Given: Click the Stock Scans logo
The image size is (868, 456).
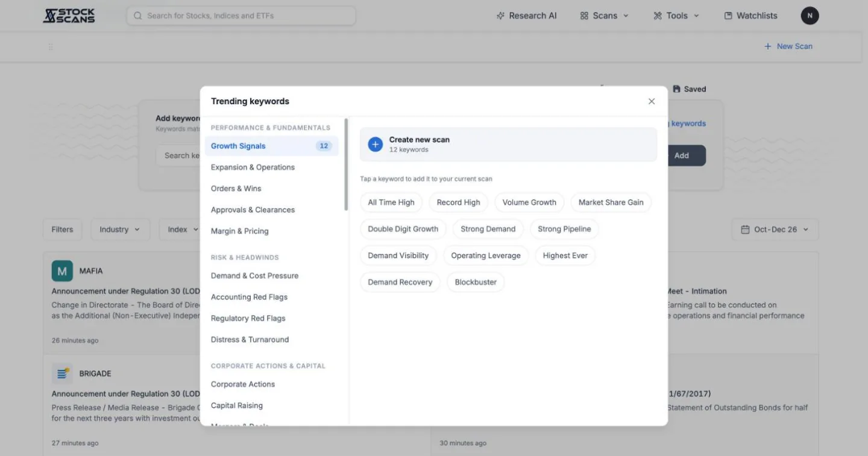Looking at the screenshot, I should pos(69,16).
